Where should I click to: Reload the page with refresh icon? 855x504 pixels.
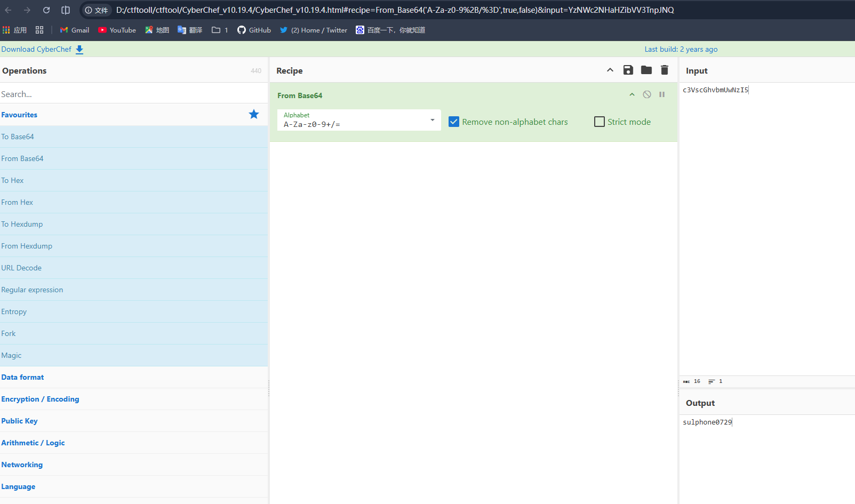tap(46, 10)
